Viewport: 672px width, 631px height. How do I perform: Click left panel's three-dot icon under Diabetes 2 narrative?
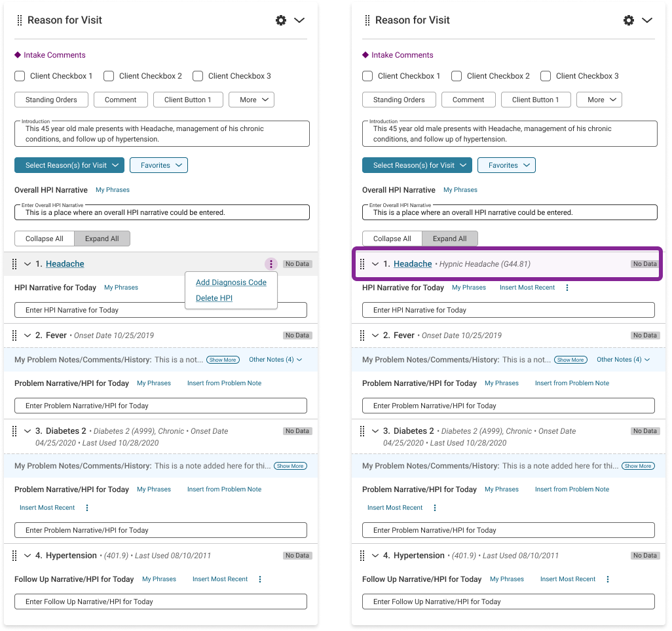point(87,508)
